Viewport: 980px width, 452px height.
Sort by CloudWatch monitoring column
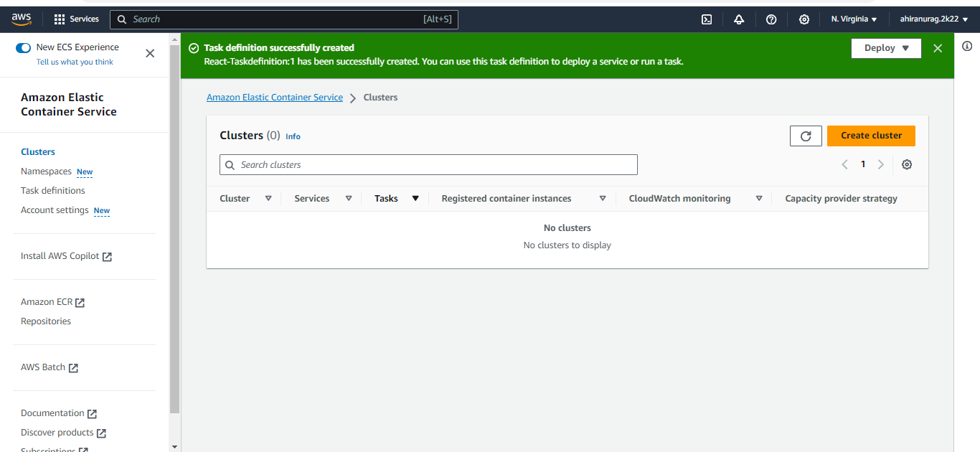tap(759, 199)
